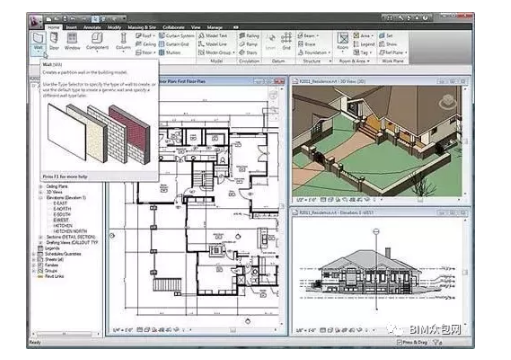Open the Massing & Site tab

click(x=142, y=27)
